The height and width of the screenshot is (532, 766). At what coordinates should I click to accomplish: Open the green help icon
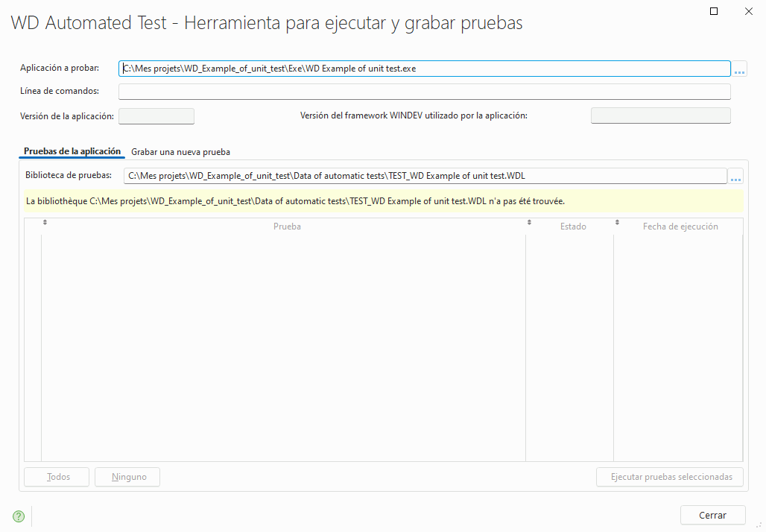point(19,516)
